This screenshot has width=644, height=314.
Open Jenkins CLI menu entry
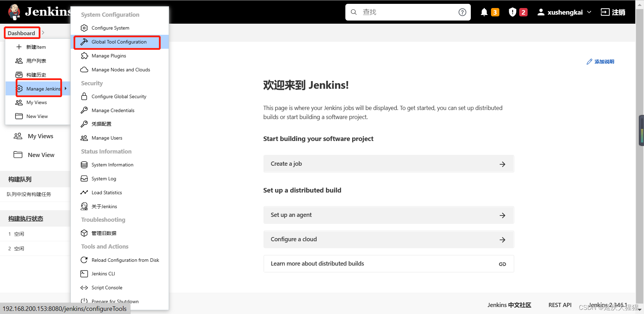(x=120, y=274)
